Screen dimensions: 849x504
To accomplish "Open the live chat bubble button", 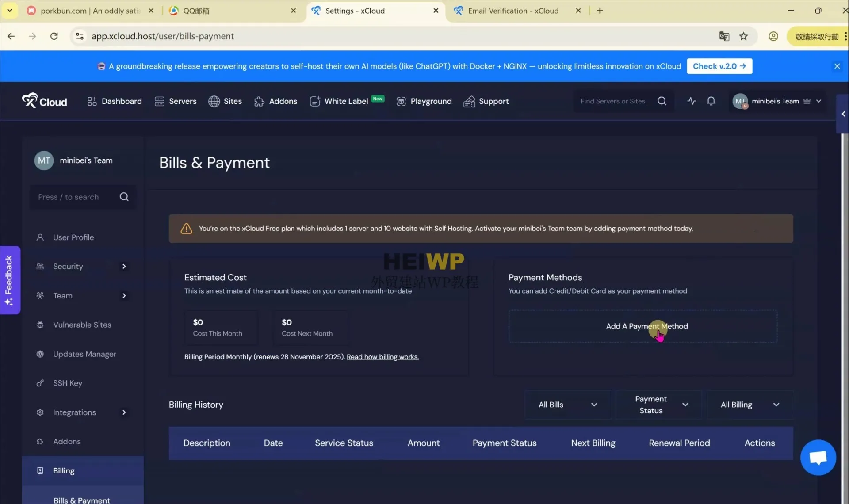I will 818,457.
